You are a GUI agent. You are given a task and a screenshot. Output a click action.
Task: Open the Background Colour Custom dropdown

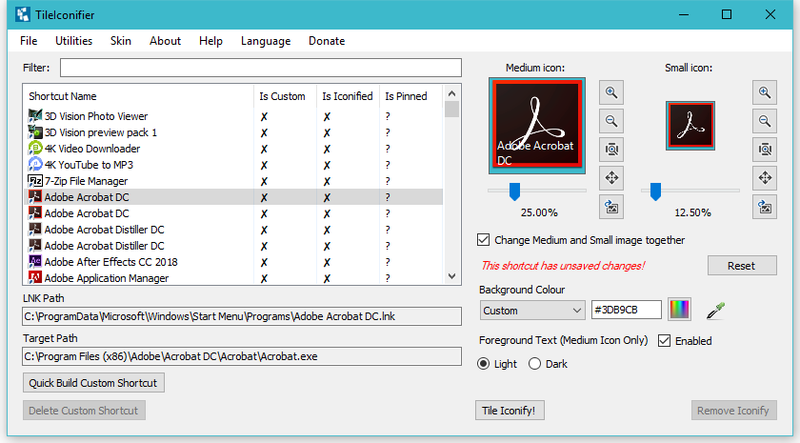(x=532, y=310)
